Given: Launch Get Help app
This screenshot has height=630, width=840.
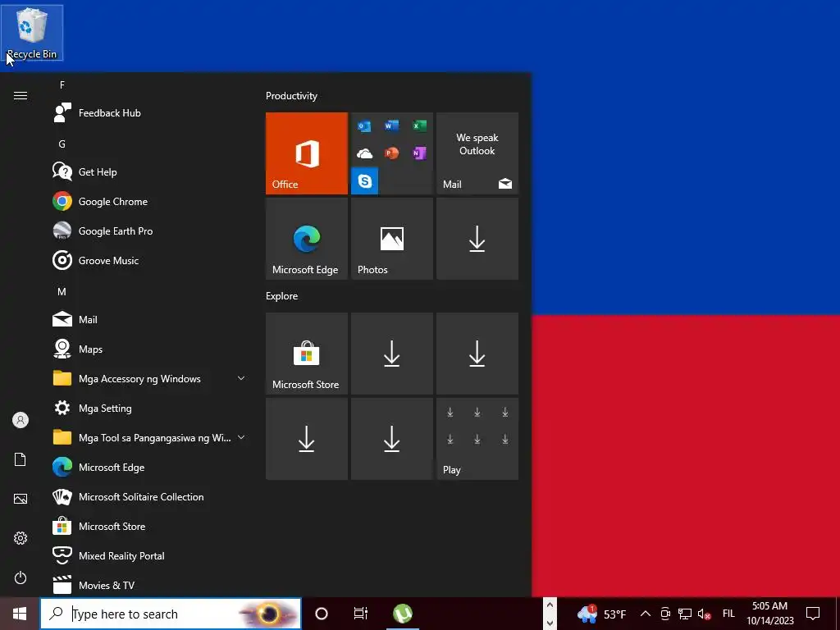Looking at the screenshot, I should pyautogui.click(x=149, y=172).
